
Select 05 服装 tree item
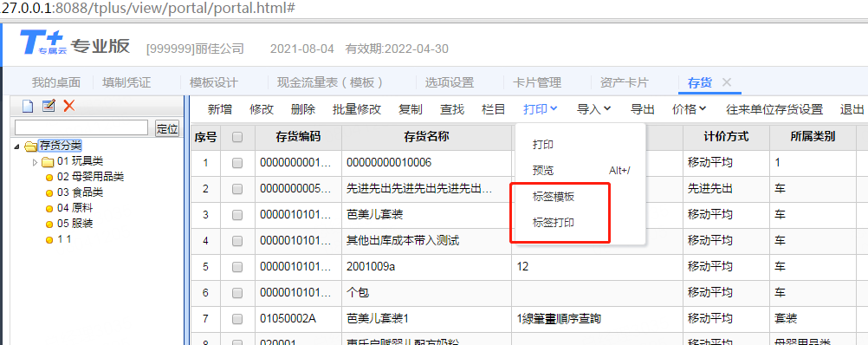[74, 224]
